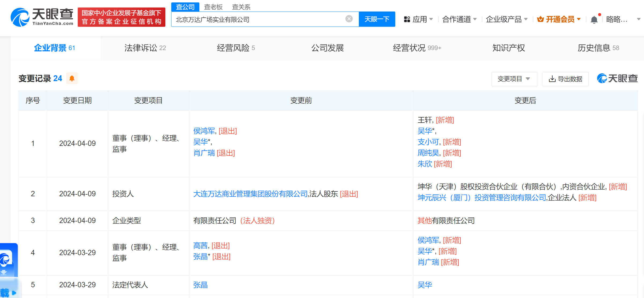Screen dimensions: 644x298
Task: Switch to the 法律诉讼 tab
Action: pos(145,48)
